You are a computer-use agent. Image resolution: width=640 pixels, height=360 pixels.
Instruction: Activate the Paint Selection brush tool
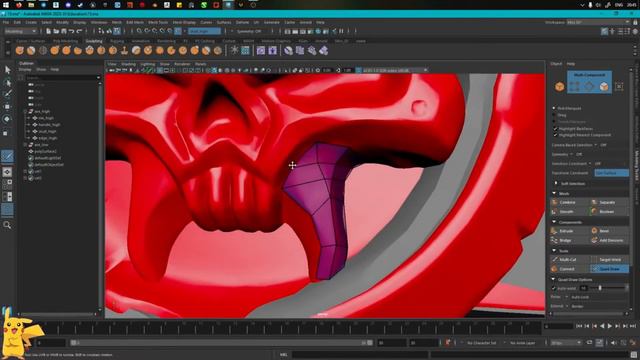pyautogui.click(x=7, y=94)
